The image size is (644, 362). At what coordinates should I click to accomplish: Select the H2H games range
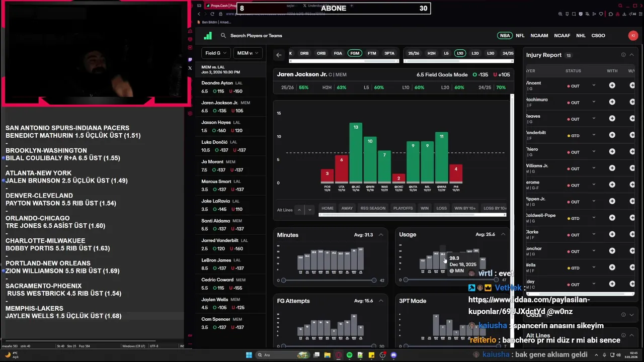pyautogui.click(x=431, y=53)
